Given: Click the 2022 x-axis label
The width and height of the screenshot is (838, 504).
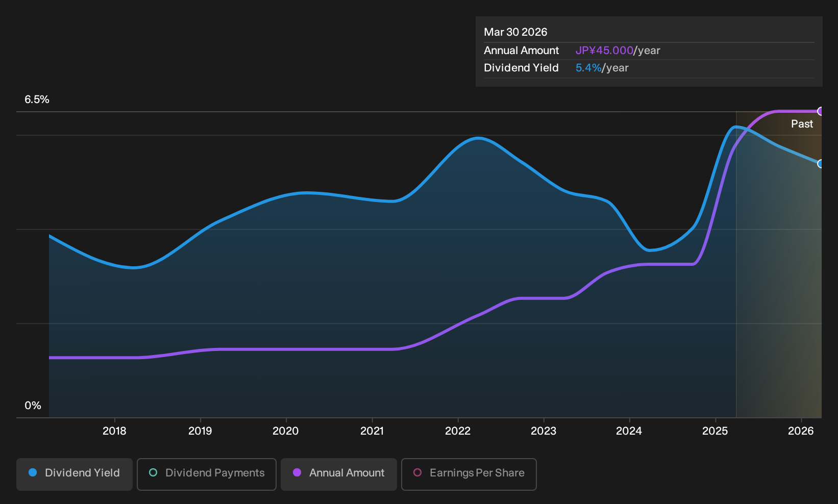Looking at the screenshot, I should [x=458, y=431].
